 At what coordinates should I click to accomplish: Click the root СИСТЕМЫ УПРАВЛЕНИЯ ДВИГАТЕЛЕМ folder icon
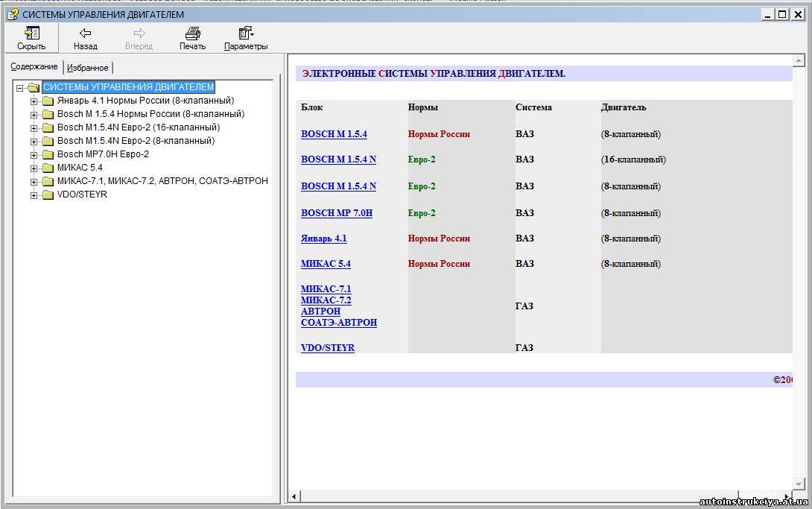[33, 87]
